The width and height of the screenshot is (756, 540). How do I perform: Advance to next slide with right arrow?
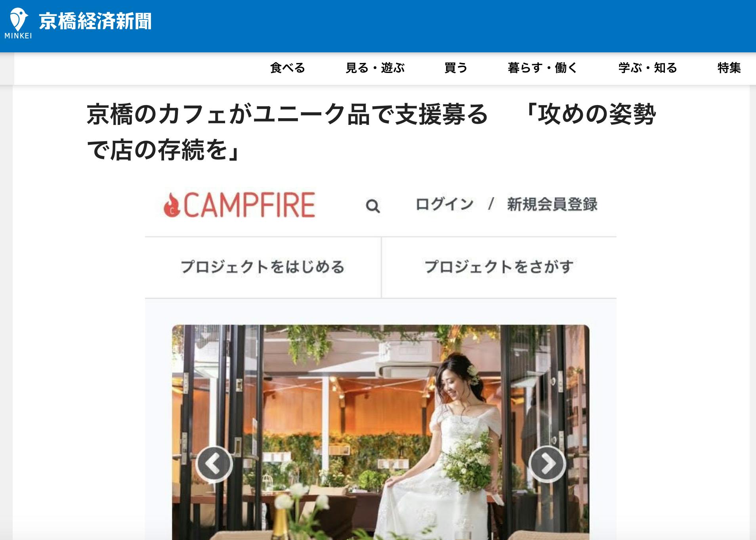coord(547,464)
